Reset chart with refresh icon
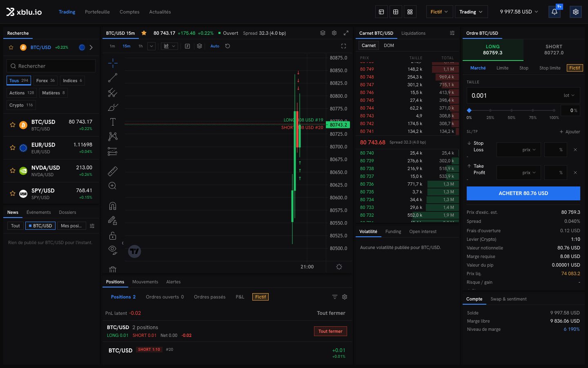 point(228,46)
